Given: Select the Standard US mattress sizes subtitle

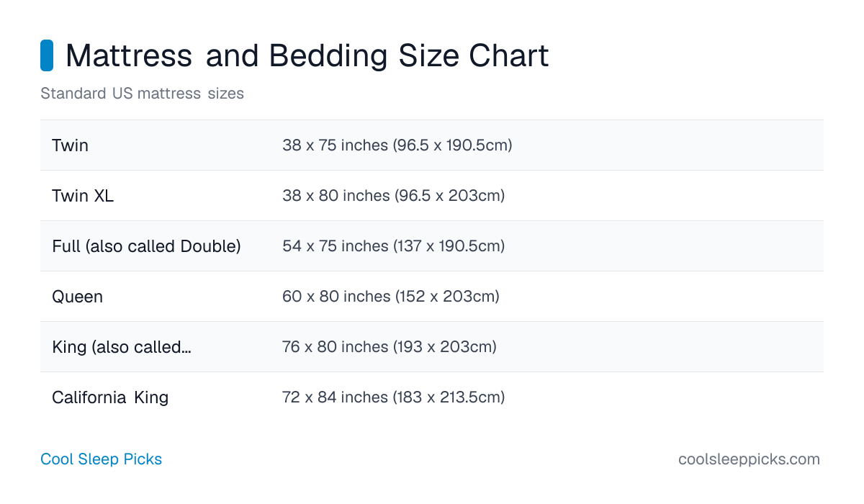Looking at the screenshot, I should coord(142,94).
